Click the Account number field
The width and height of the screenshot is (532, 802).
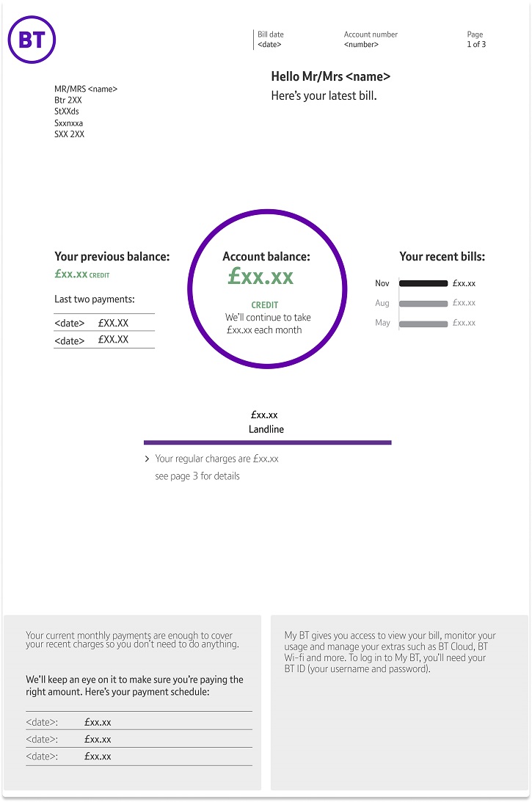(371, 40)
